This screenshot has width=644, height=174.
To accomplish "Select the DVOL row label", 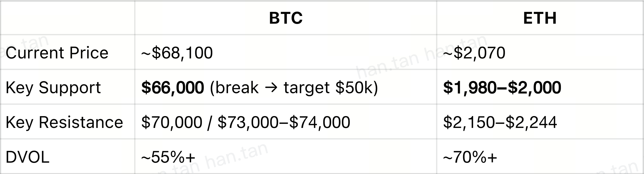I will tap(27, 157).
